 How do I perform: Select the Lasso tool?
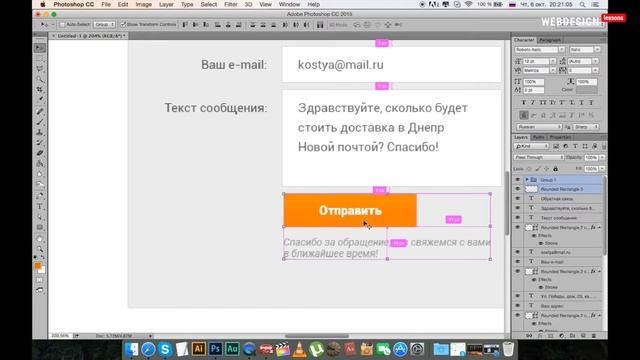tap(40, 69)
